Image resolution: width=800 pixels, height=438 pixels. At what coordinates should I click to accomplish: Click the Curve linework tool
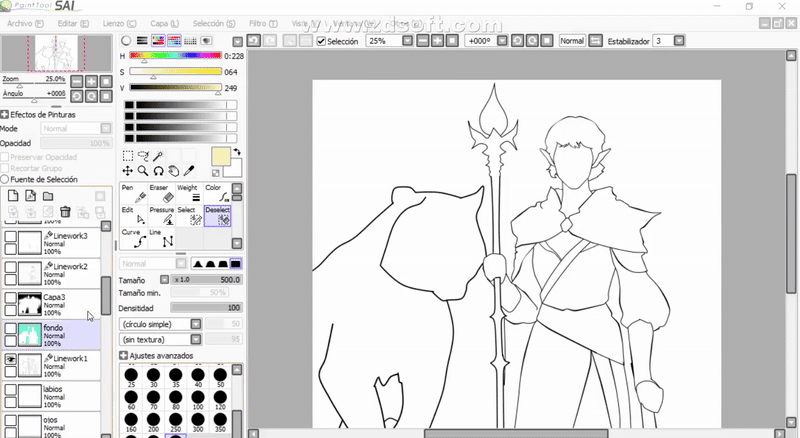pyautogui.click(x=133, y=238)
